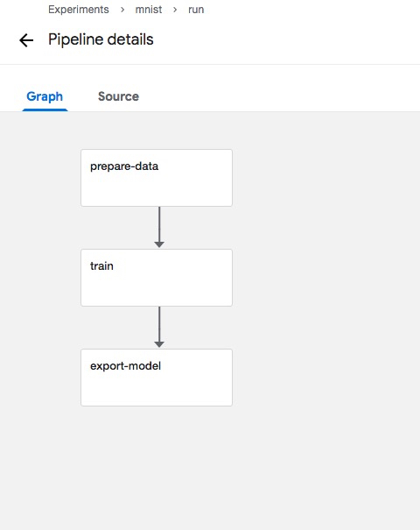Open the mnist breadcrumb link

click(149, 10)
